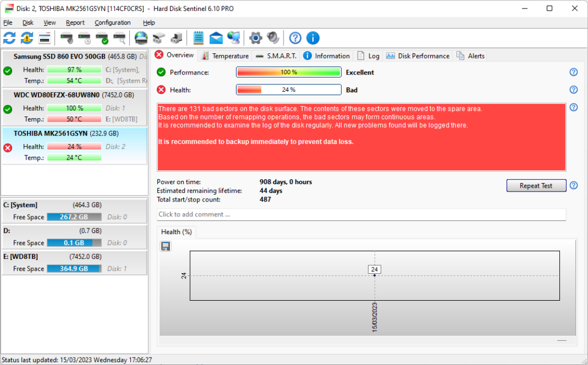Click the 'Click to add comment' field
The image size is (588, 365).
pyautogui.click(x=361, y=215)
